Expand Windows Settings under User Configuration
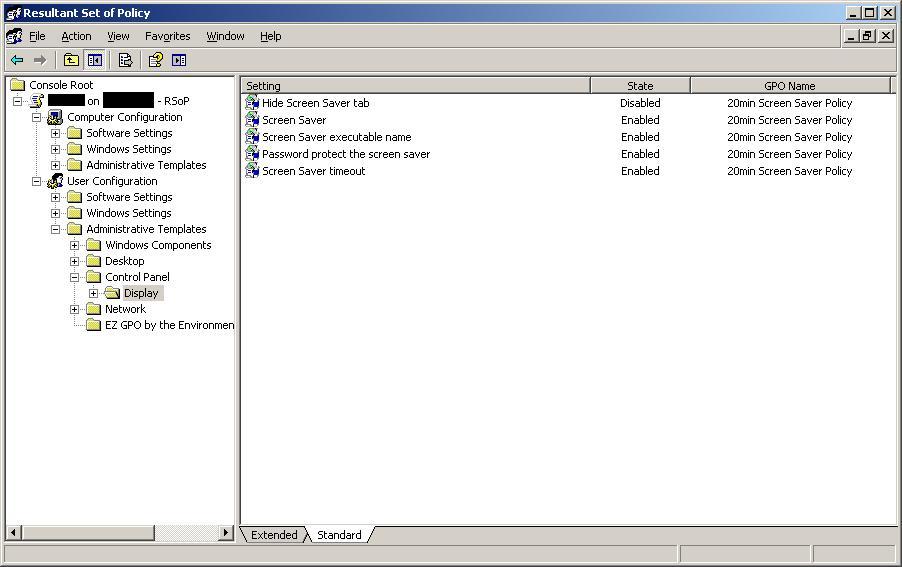Screen dimensions: 902x567 55,213
